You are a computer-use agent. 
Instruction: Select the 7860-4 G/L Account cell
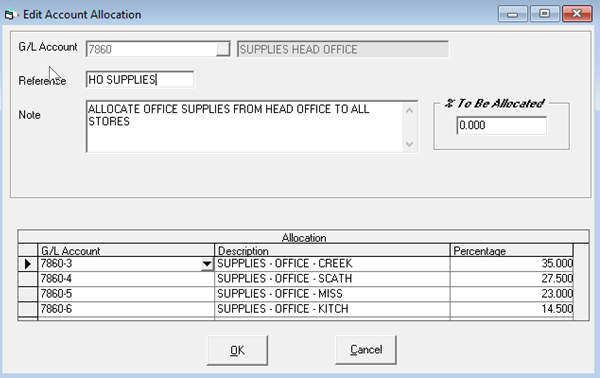(126, 279)
